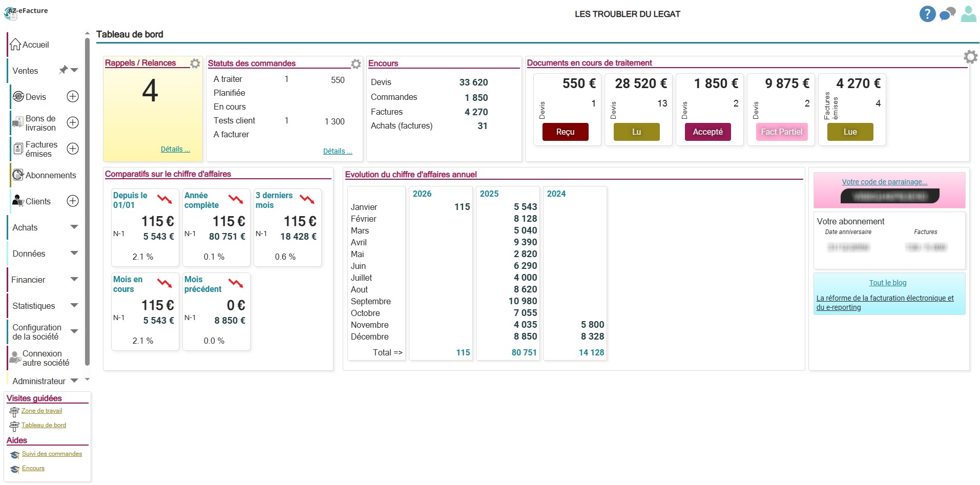Expand the Statistiques section
Image resolution: width=980 pixels, height=485 pixels.
click(74, 305)
